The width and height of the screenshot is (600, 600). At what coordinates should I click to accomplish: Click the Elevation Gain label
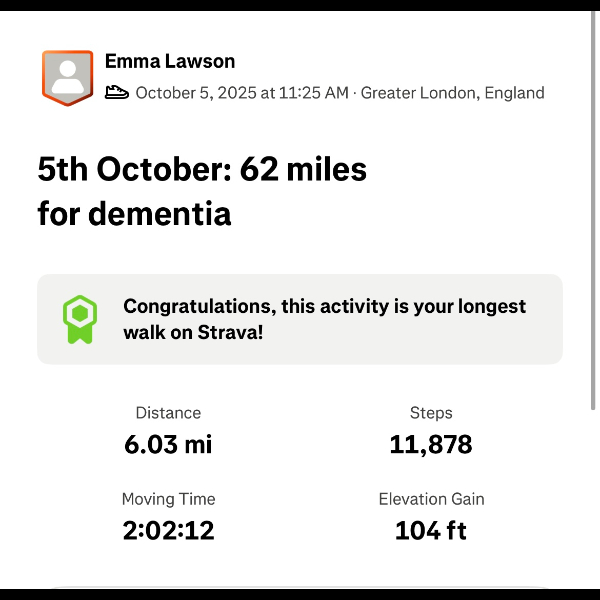click(x=431, y=499)
